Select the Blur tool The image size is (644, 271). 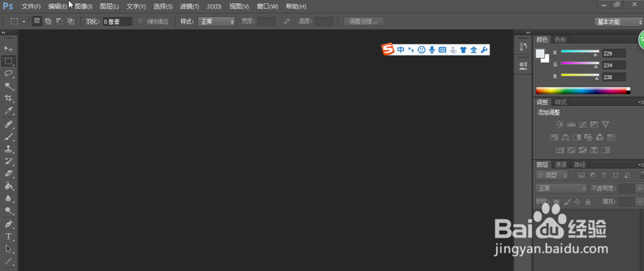click(8, 198)
